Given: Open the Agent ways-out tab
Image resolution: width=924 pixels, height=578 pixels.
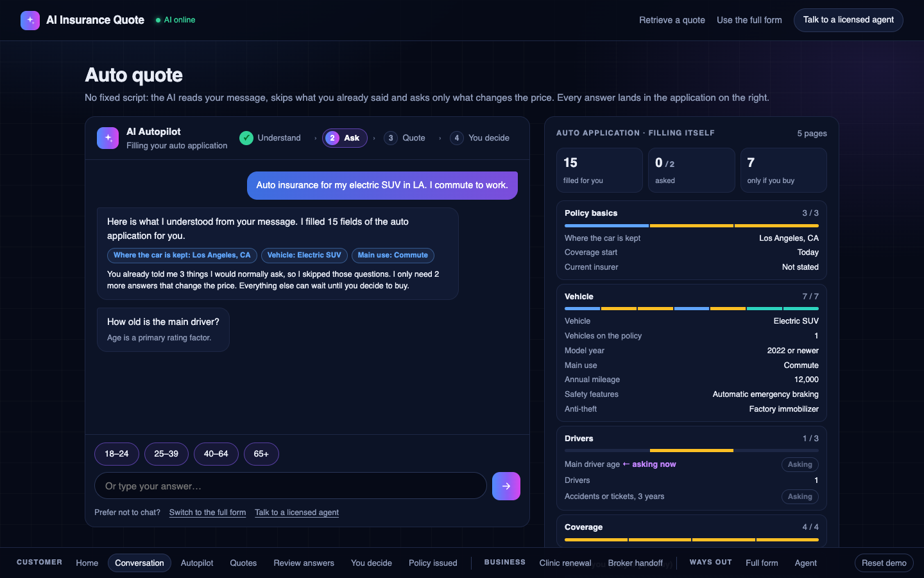Looking at the screenshot, I should pyautogui.click(x=806, y=563).
